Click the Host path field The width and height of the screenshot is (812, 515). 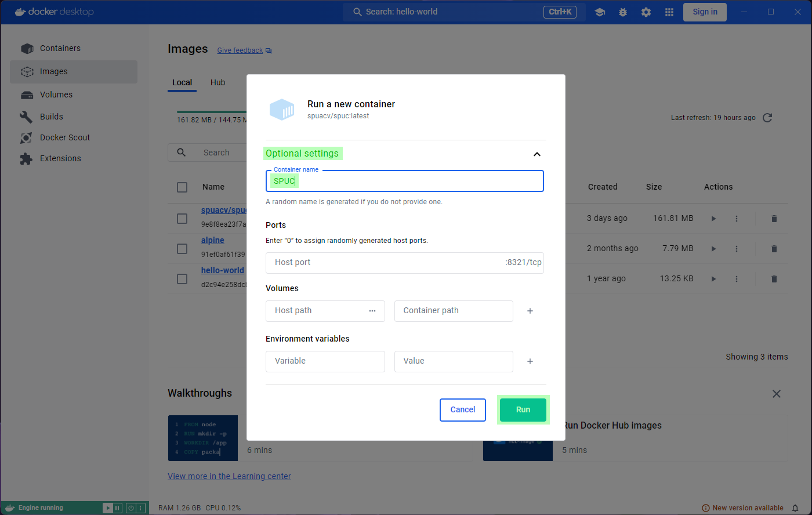325,311
